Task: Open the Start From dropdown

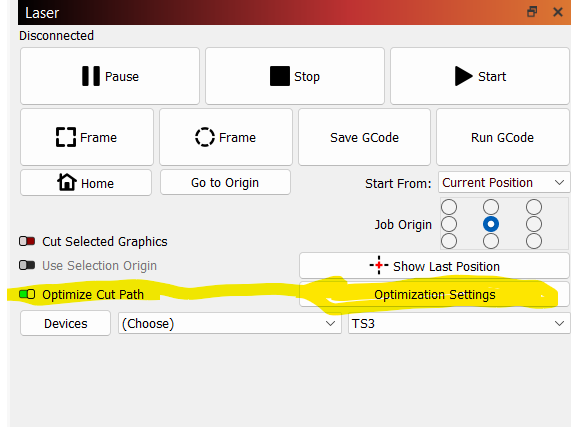Action: click(x=504, y=182)
